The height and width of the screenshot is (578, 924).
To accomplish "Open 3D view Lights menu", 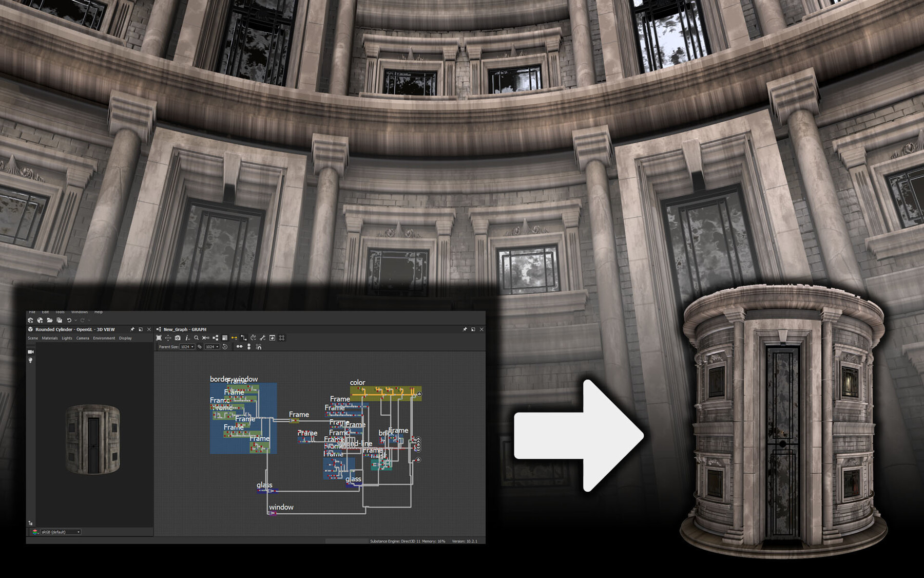I will [67, 338].
